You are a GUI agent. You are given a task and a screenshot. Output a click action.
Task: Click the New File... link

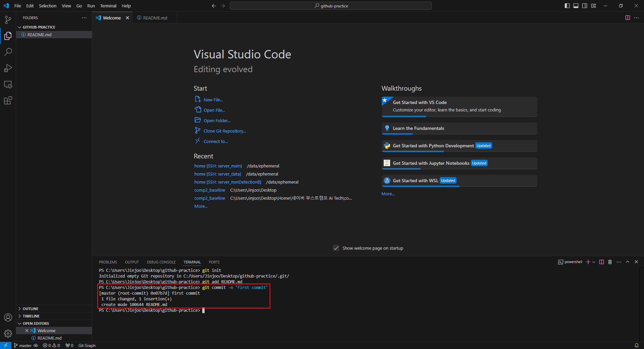[x=213, y=100]
